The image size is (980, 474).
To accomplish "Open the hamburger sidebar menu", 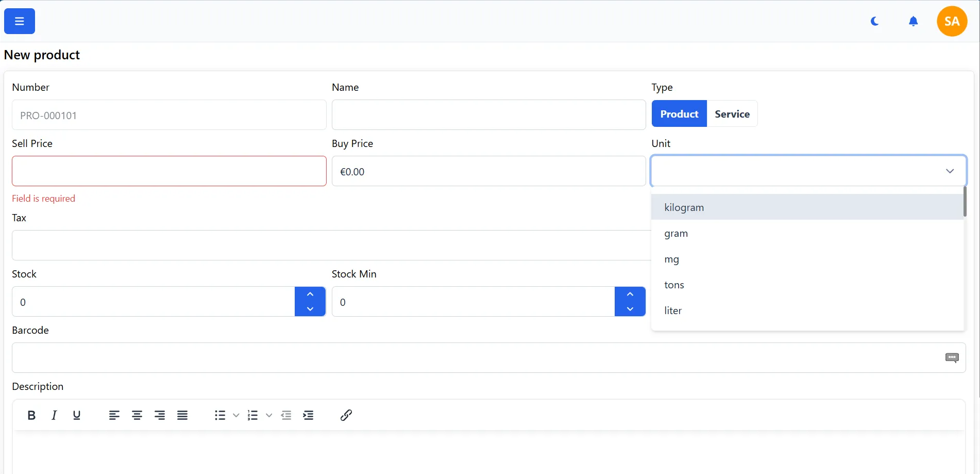I will [x=20, y=21].
